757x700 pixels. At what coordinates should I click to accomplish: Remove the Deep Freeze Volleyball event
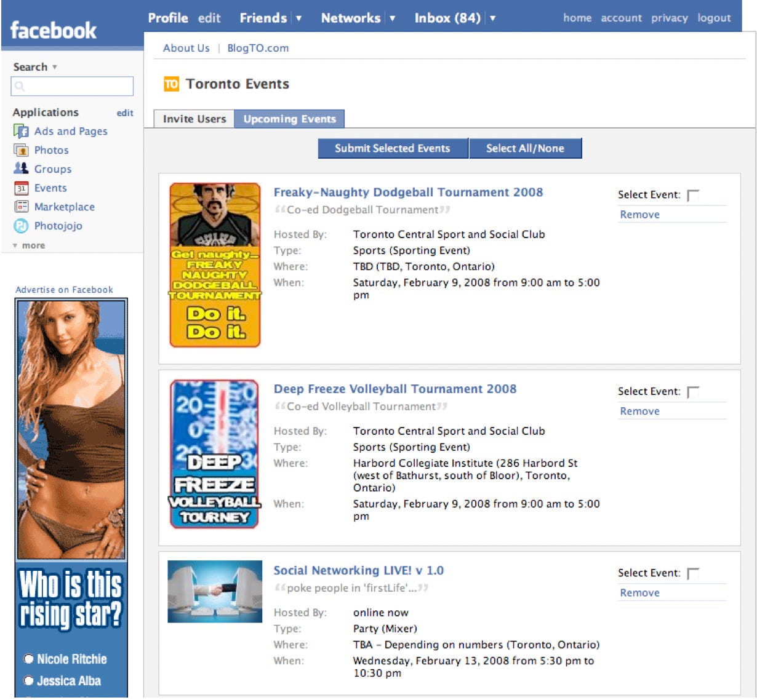(639, 412)
